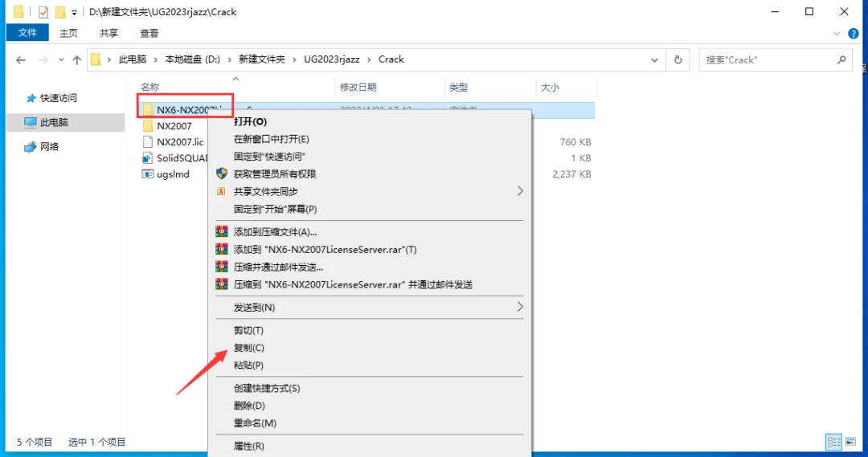868x457 pixels.
Task: Choose 创建快捷方式(S)
Action: pyautogui.click(x=369, y=389)
